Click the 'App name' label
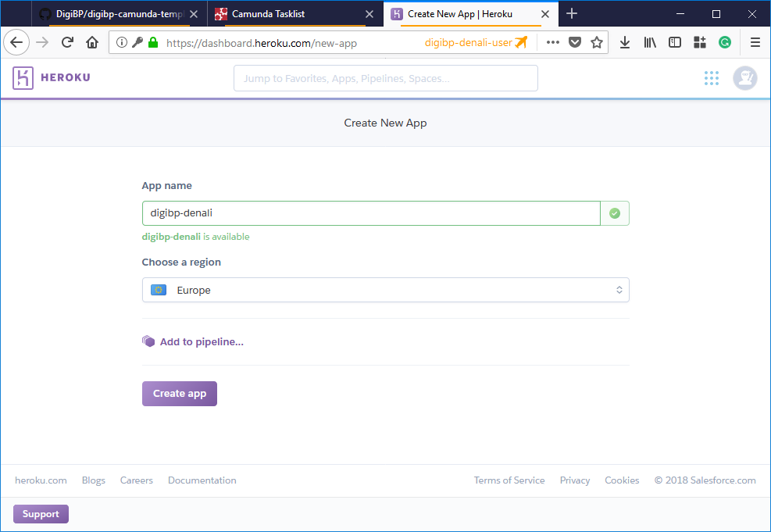This screenshot has width=771, height=532. [166, 185]
